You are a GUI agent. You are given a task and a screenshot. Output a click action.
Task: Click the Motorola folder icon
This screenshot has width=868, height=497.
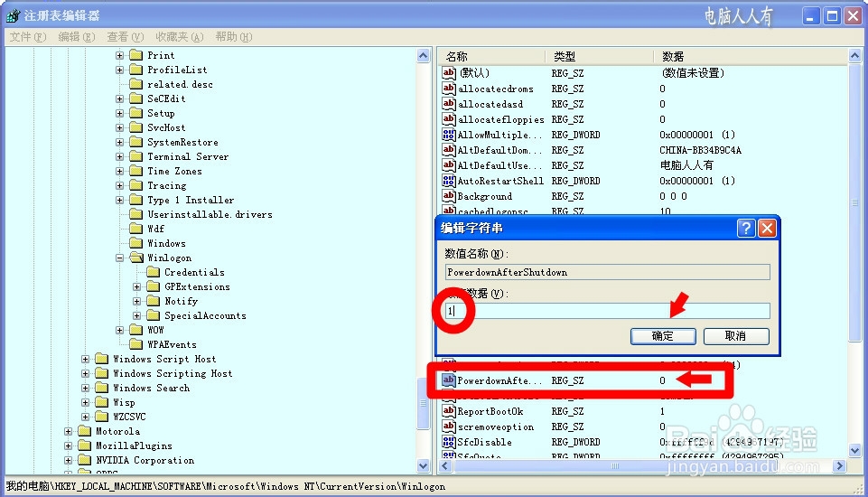[x=84, y=430]
